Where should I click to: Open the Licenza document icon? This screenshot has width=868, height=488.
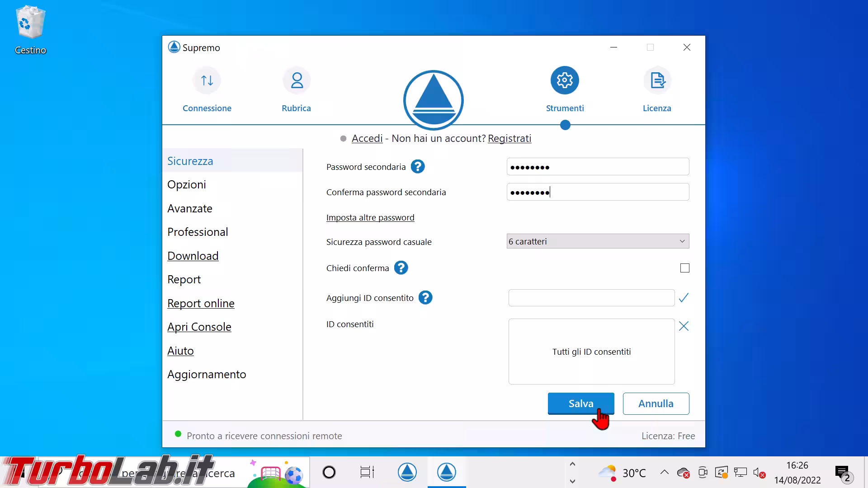tap(657, 81)
